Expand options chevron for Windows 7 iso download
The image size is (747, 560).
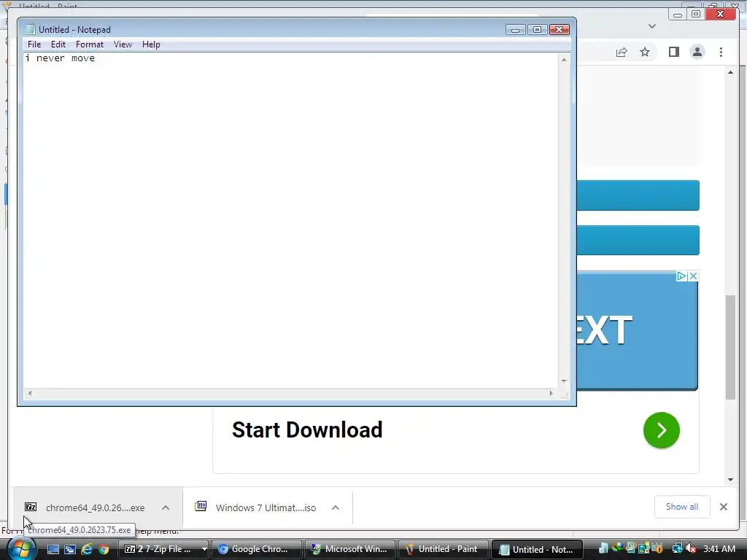click(x=336, y=507)
